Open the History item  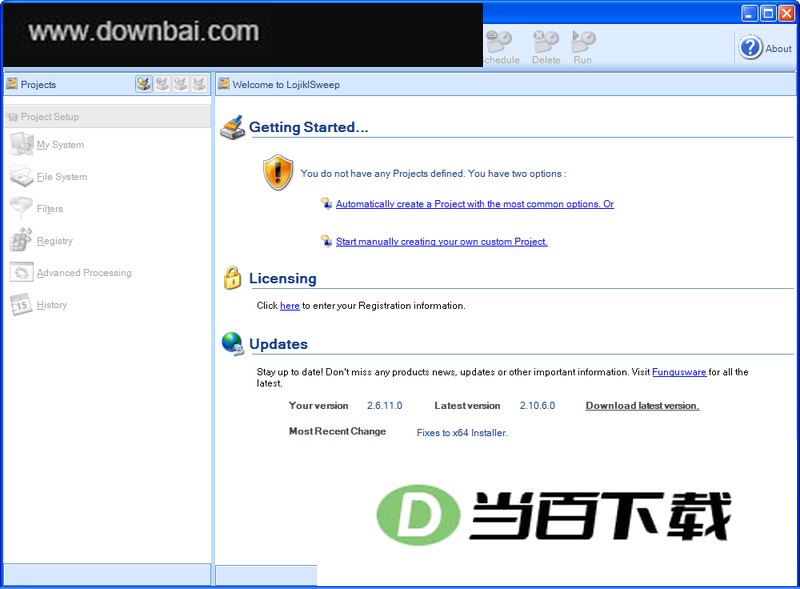tap(39, 305)
